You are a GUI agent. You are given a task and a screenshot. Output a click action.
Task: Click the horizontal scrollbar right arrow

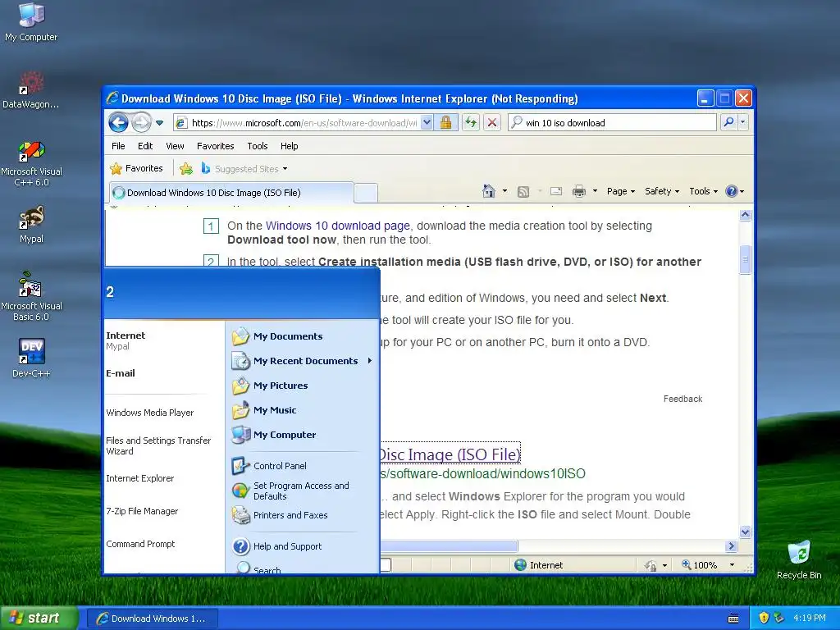click(x=731, y=546)
